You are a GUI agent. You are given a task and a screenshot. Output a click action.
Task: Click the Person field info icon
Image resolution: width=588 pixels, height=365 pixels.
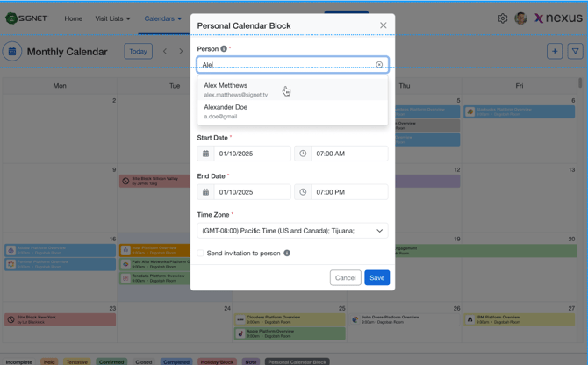[224, 49]
